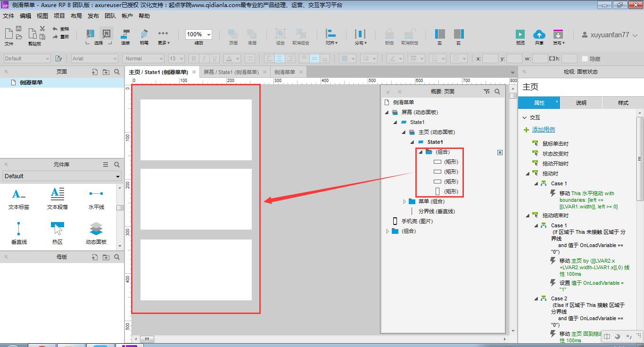This screenshot has width=644, height=347.
Task: Click the add page icon in 页面 panel
Action: tap(95, 72)
